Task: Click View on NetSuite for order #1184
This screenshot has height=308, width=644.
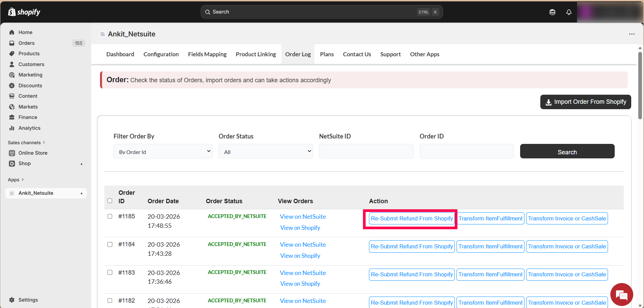Action: pos(303,245)
